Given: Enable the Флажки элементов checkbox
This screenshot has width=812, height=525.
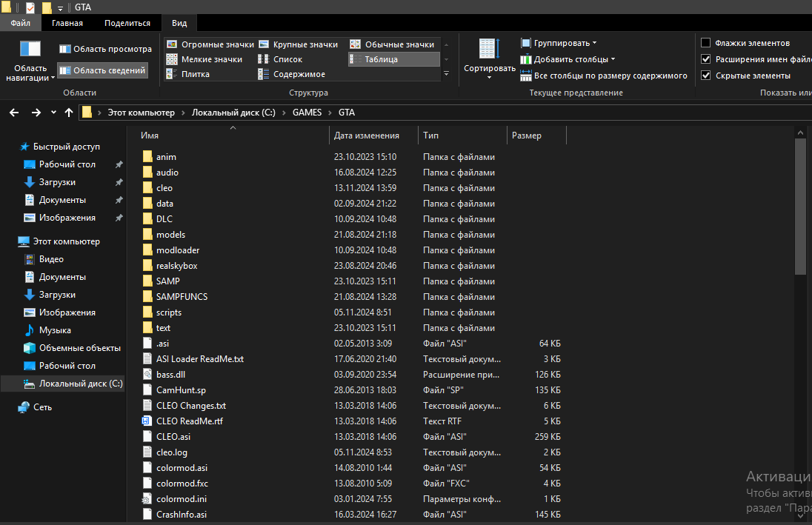Looking at the screenshot, I should coord(706,43).
